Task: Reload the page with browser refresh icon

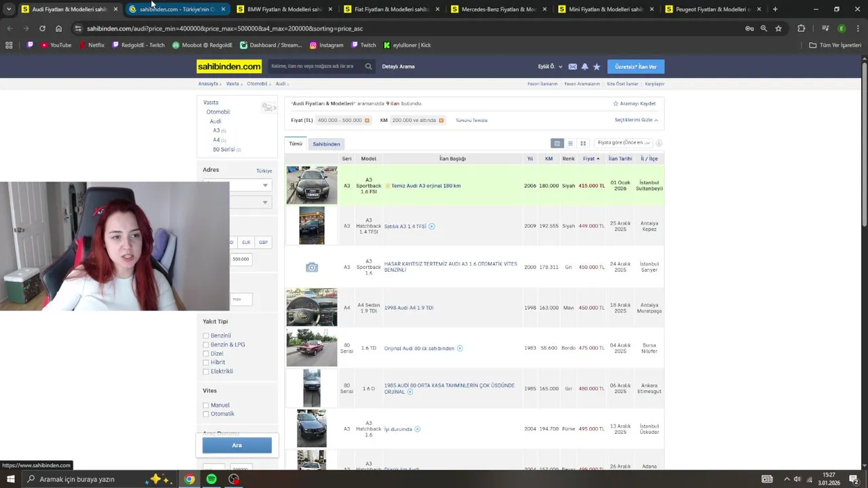Action: click(x=42, y=28)
